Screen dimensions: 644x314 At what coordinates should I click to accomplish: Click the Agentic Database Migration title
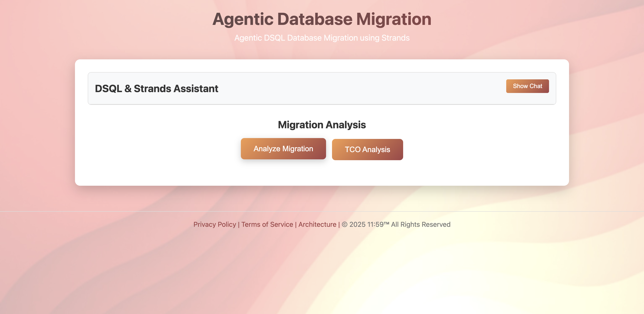[322, 19]
